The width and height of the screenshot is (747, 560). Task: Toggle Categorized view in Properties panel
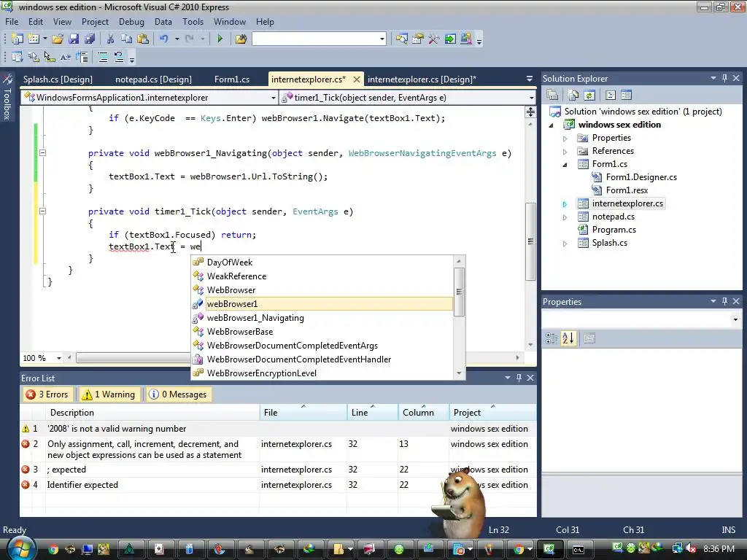(x=551, y=338)
